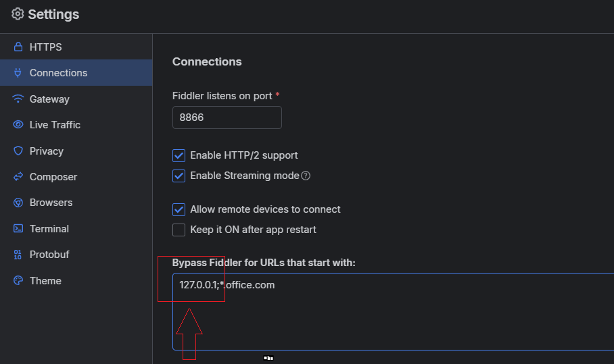Switch to Live Traffic settings

tap(55, 125)
